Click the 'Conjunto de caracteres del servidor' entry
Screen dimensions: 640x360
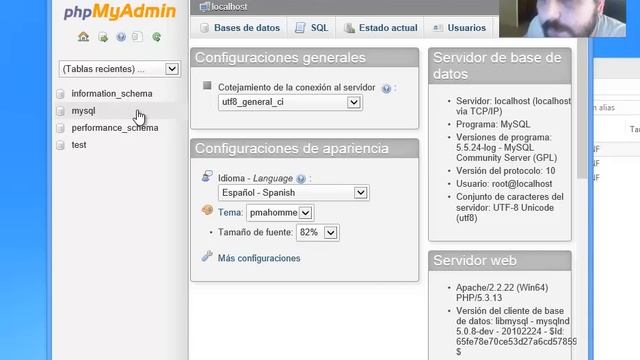coord(510,208)
